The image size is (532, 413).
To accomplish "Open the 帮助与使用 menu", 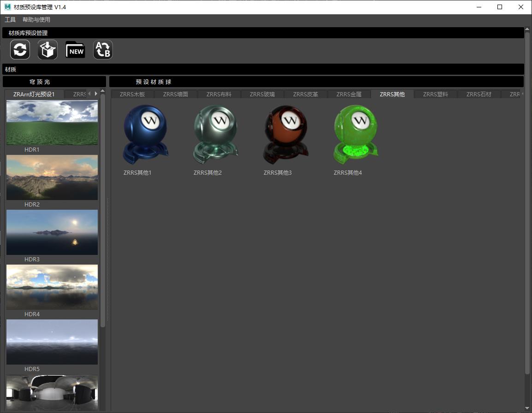I will [36, 20].
